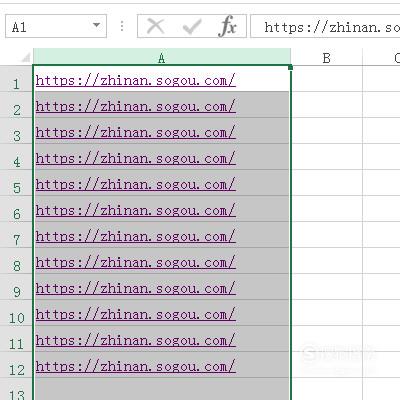Open the hyperlink in row 5

coord(136,184)
